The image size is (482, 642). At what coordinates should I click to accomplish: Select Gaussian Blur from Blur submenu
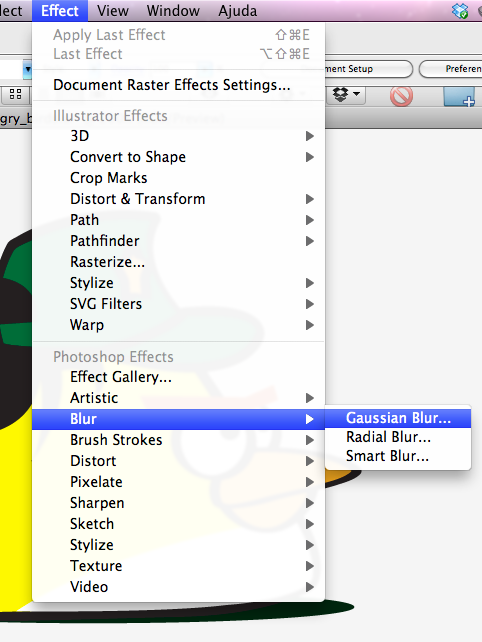tap(398, 418)
